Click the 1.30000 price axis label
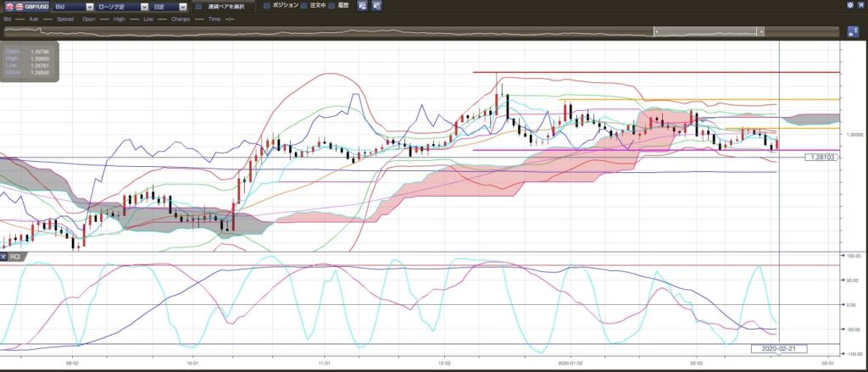This screenshot has height=372, width=868. point(854,135)
